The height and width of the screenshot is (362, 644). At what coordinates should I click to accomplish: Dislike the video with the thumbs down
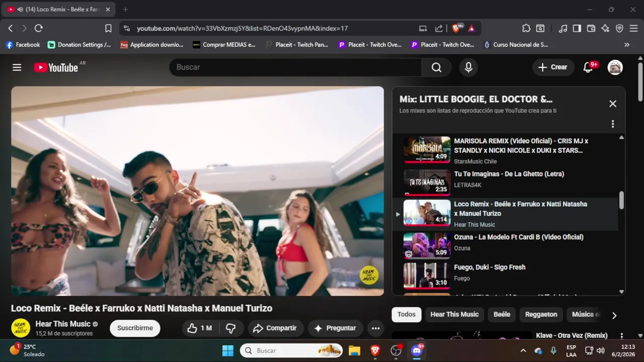[231, 328]
